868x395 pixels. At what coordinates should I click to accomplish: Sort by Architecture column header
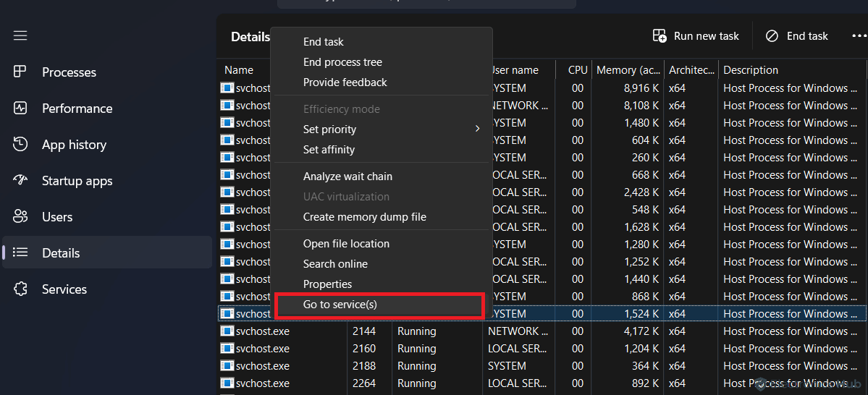[x=691, y=69]
